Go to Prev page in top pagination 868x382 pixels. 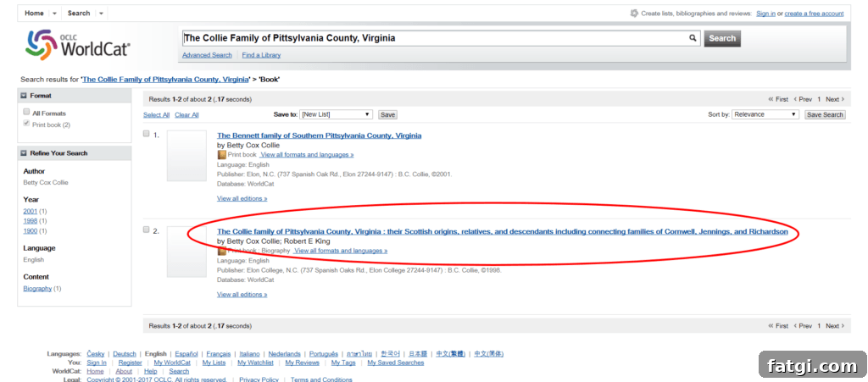804,99
